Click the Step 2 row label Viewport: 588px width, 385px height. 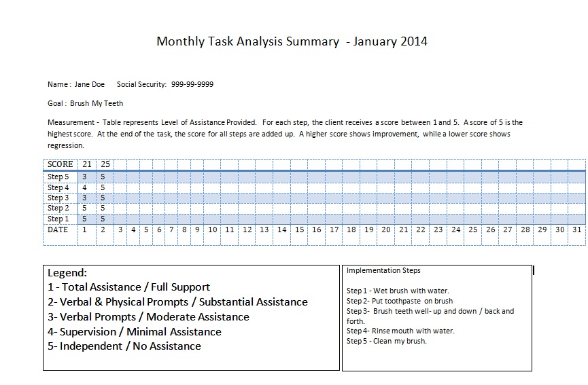[58, 208]
